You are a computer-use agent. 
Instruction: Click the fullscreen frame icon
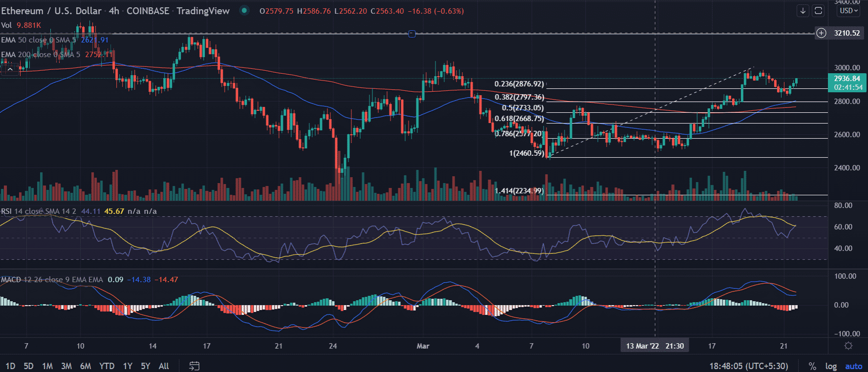819,11
